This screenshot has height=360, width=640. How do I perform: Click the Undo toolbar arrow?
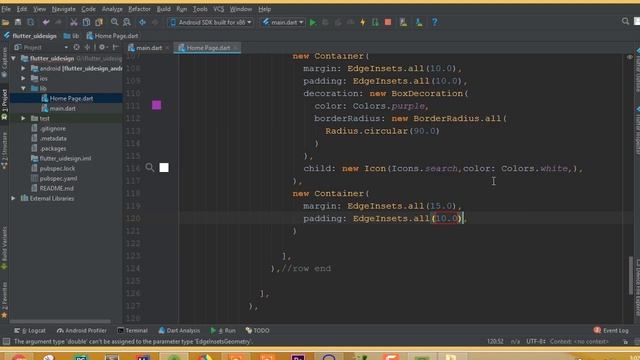click(46, 22)
